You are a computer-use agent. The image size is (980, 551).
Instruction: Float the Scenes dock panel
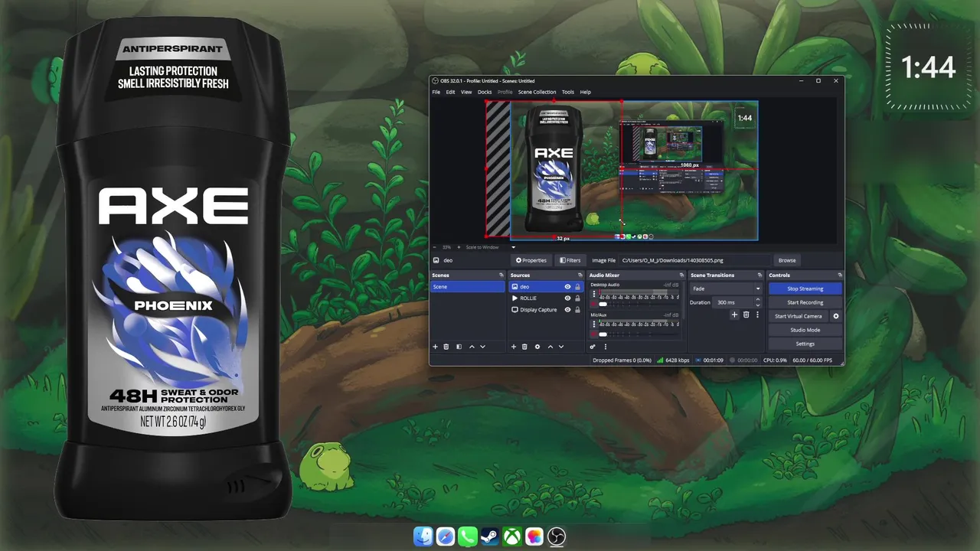point(501,275)
